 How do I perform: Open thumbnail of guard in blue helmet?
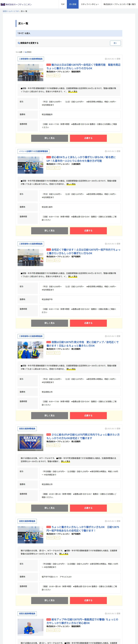[30, 350]
